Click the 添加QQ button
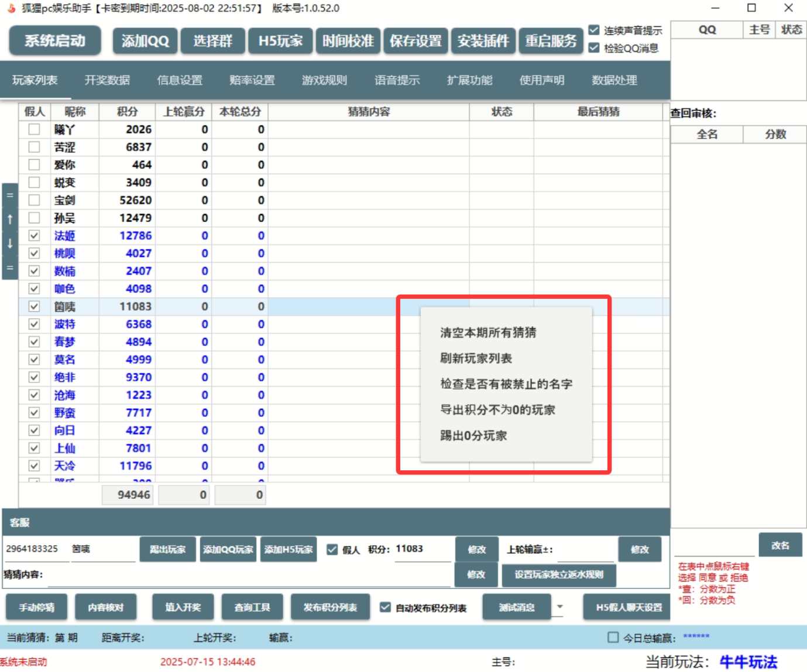The height and width of the screenshot is (672, 807). tap(145, 41)
